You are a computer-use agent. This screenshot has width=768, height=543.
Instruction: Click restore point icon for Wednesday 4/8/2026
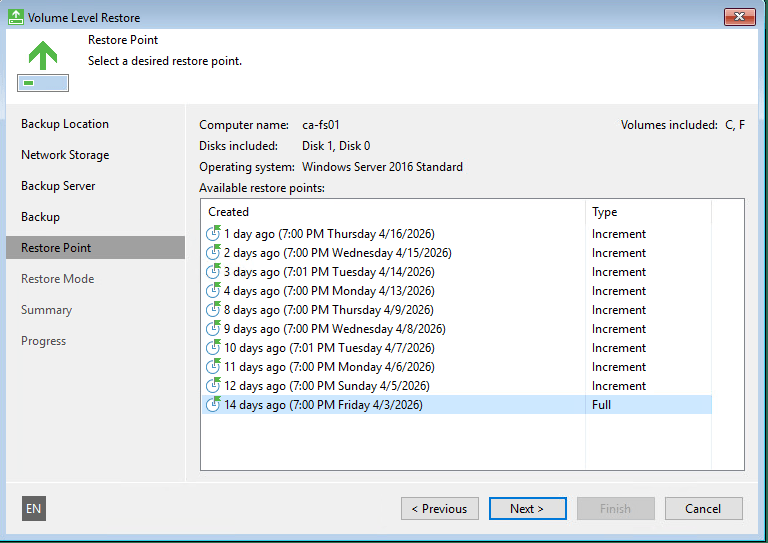[213, 329]
